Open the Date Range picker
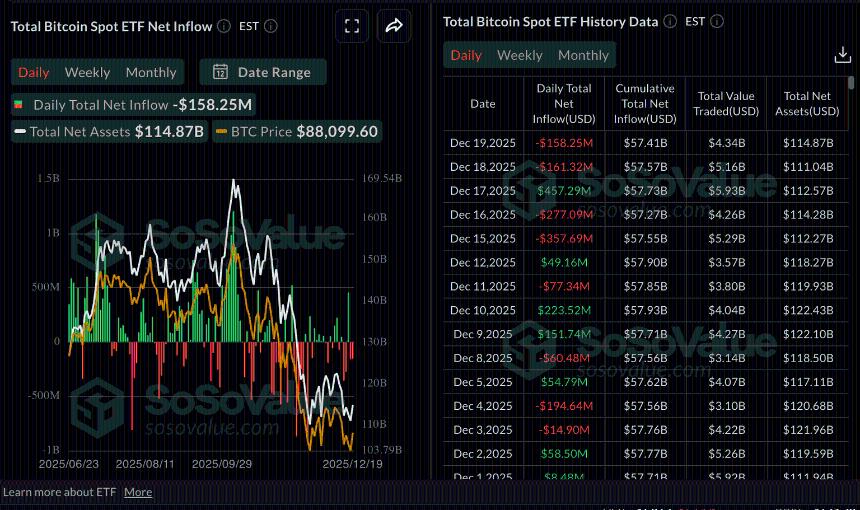The image size is (860, 510). pos(263,72)
